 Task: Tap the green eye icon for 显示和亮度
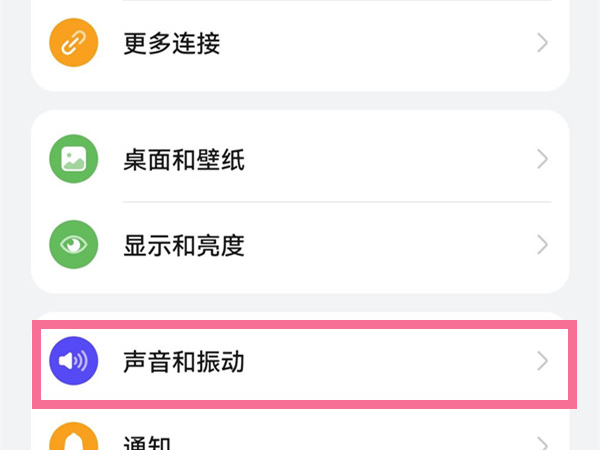pos(73,244)
